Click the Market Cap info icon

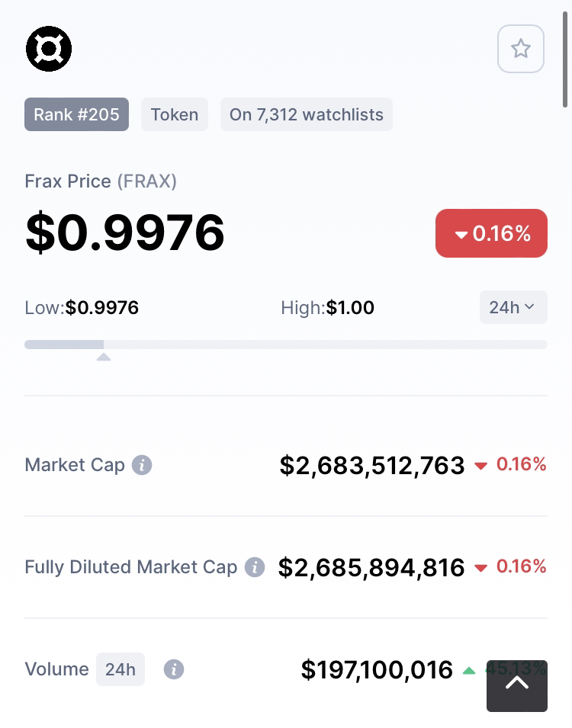click(142, 465)
